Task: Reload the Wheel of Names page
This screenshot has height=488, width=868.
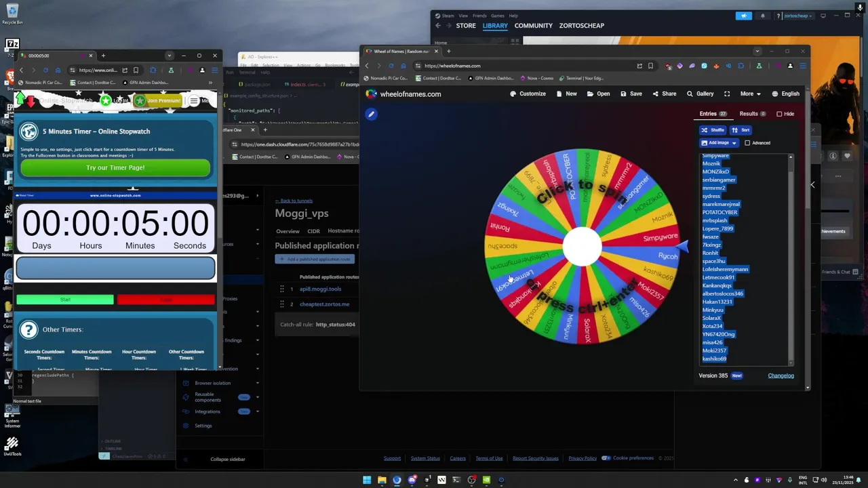Action: (391, 66)
